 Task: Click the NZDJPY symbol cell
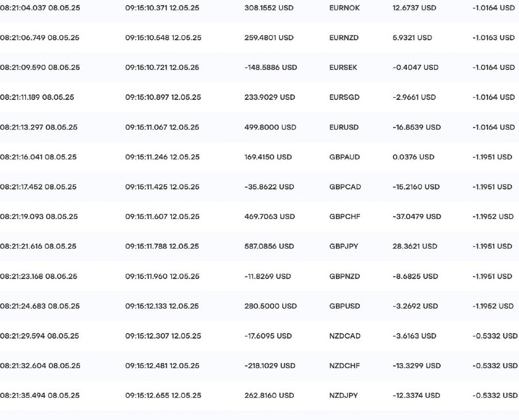tap(343, 395)
